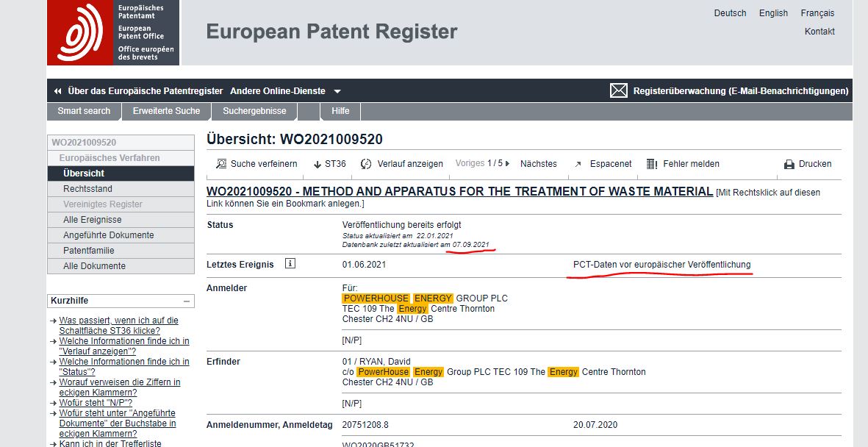868x447 pixels.
Task: Click the Espacenet external link arrow
Action: 578,164
